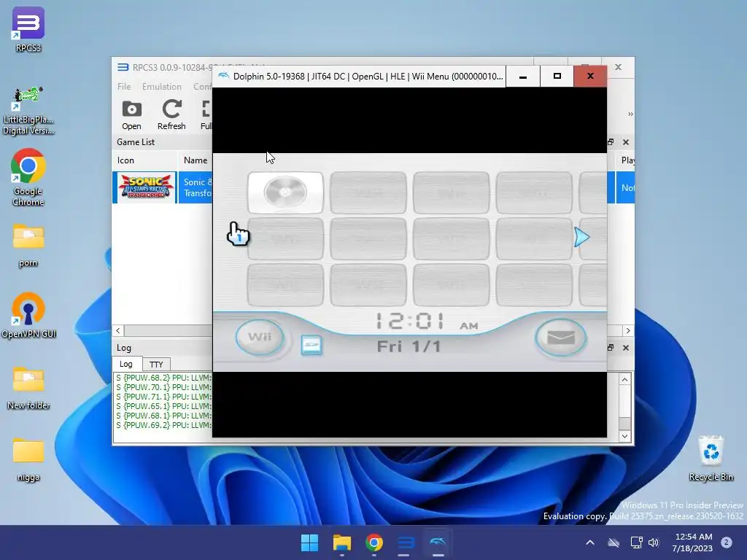
Task: Click the Sonic All-Stars Racing game icon
Action: click(145, 187)
